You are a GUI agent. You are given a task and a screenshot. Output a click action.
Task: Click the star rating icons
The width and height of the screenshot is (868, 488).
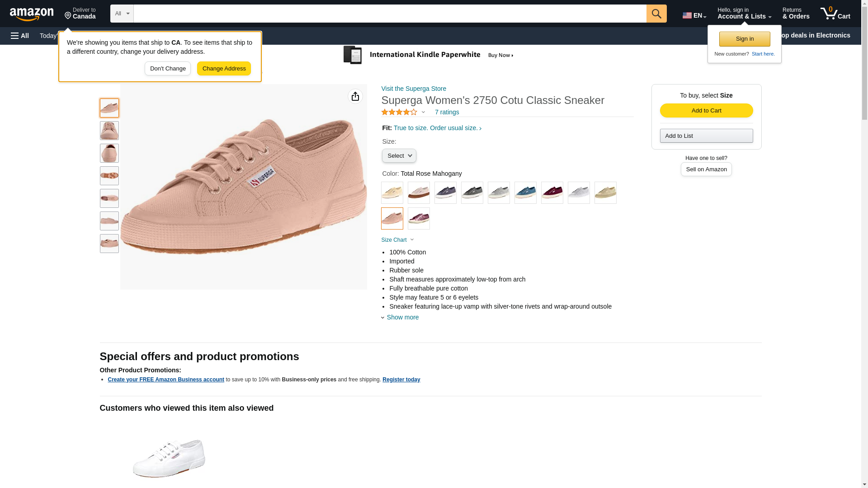399,112
